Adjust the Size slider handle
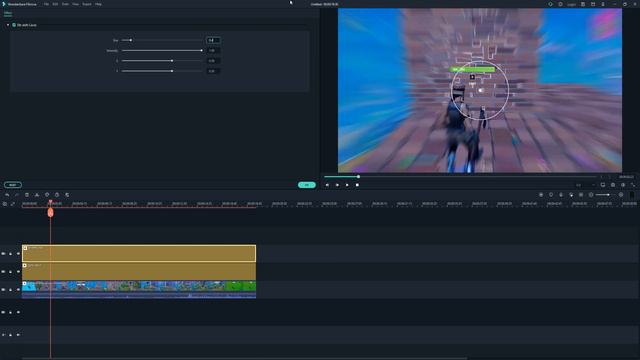The height and width of the screenshot is (360, 640). click(x=131, y=40)
